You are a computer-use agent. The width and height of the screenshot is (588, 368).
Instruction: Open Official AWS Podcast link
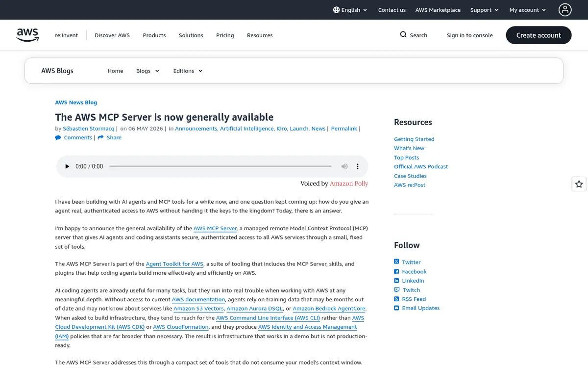tap(421, 167)
